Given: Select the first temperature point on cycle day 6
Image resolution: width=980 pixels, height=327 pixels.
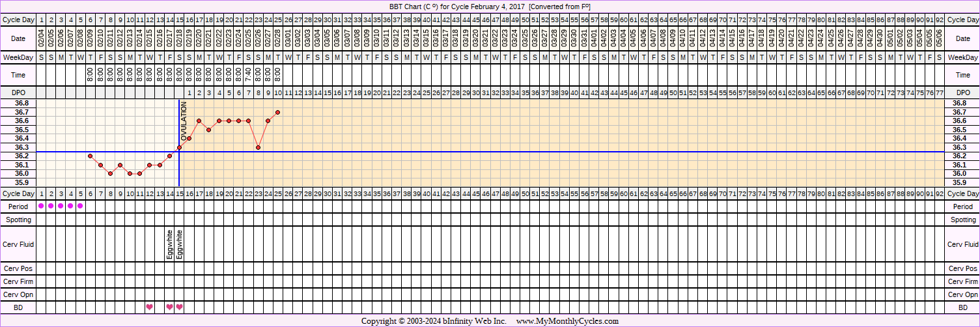Looking at the screenshot, I should tap(91, 156).
